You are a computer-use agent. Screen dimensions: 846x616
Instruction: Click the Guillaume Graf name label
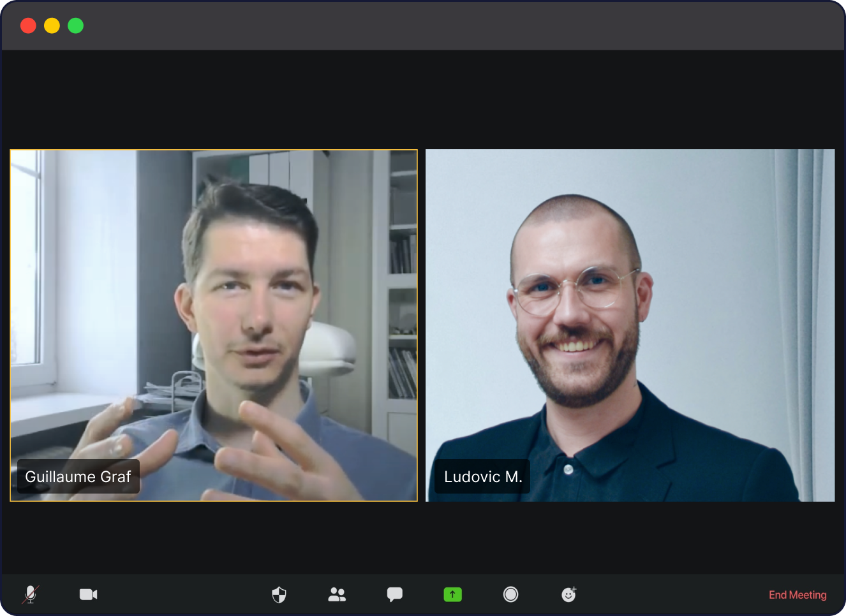pyautogui.click(x=78, y=476)
